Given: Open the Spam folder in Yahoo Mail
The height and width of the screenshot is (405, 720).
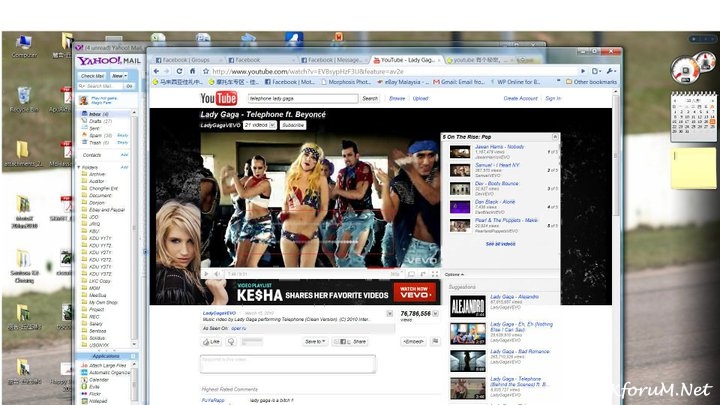Looking at the screenshot, I should pos(96,135).
